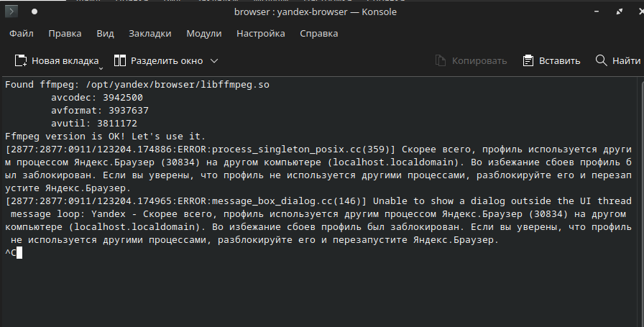The image size is (644, 327).
Task: Click line 'Ffmpeg version is OK! Let's use it.'
Action: coord(105,137)
